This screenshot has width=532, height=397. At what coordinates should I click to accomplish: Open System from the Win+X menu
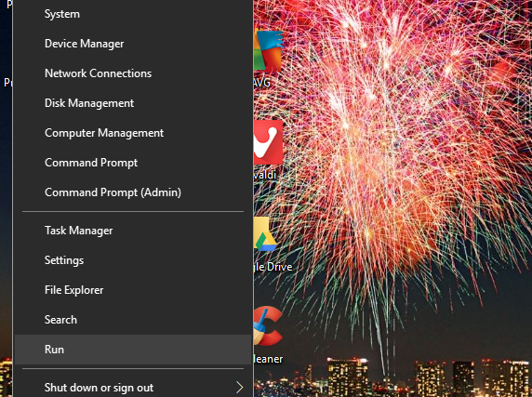(x=133, y=14)
